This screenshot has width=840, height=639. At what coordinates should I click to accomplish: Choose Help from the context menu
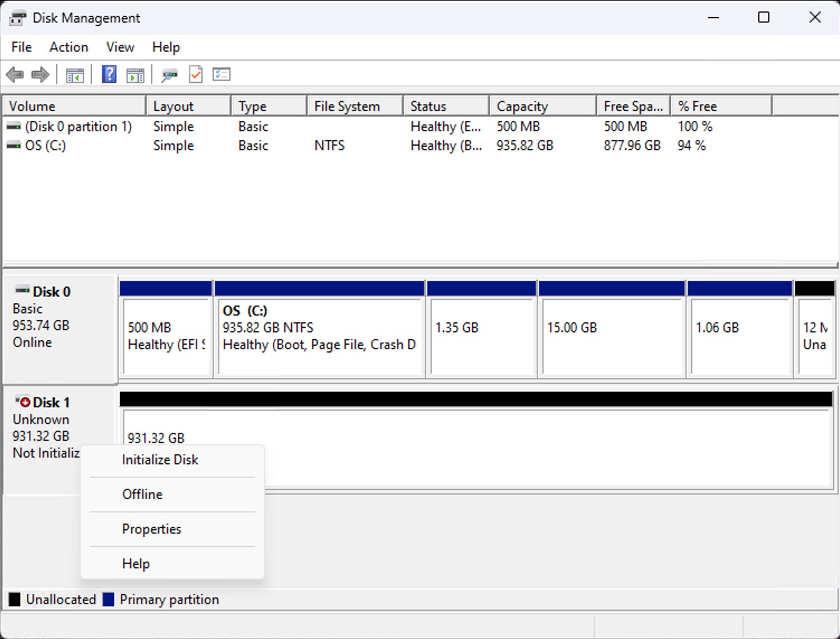172,564
